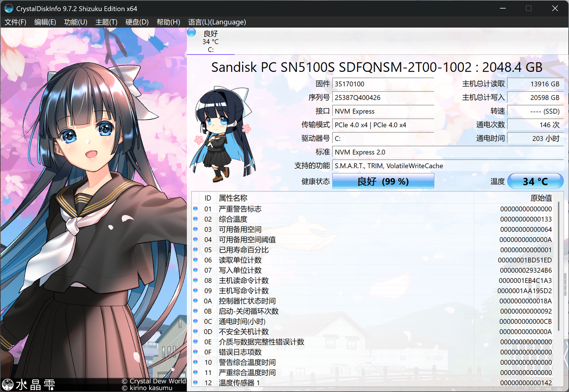
Task: Open the 帮助(H) menu
Action: pyautogui.click(x=168, y=22)
